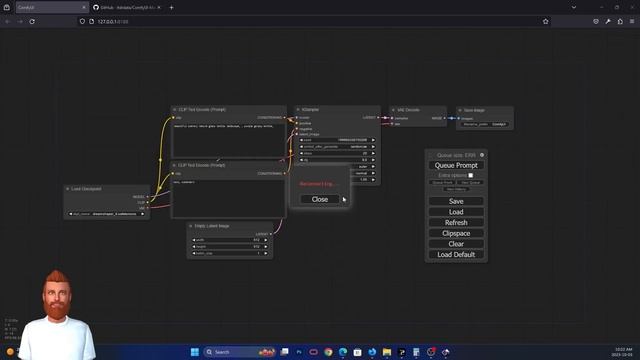
Task: Increase KSampler steps with right arrow
Action: tap(373, 153)
